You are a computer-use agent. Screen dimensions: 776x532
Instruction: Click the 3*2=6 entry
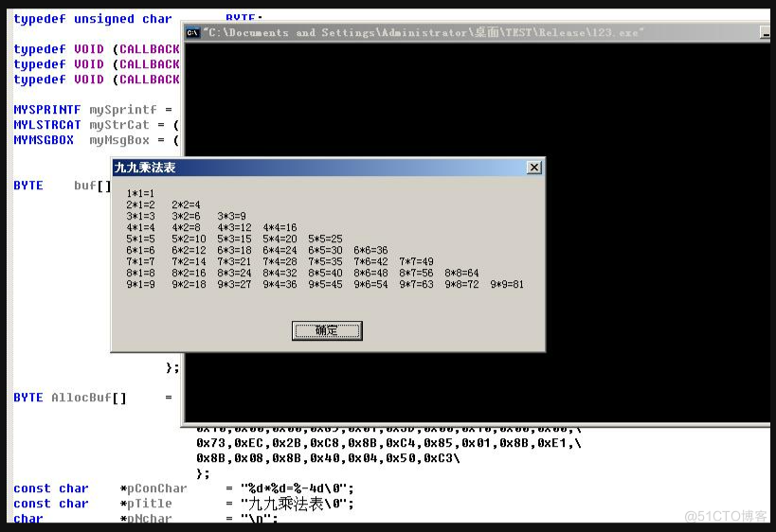(186, 216)
